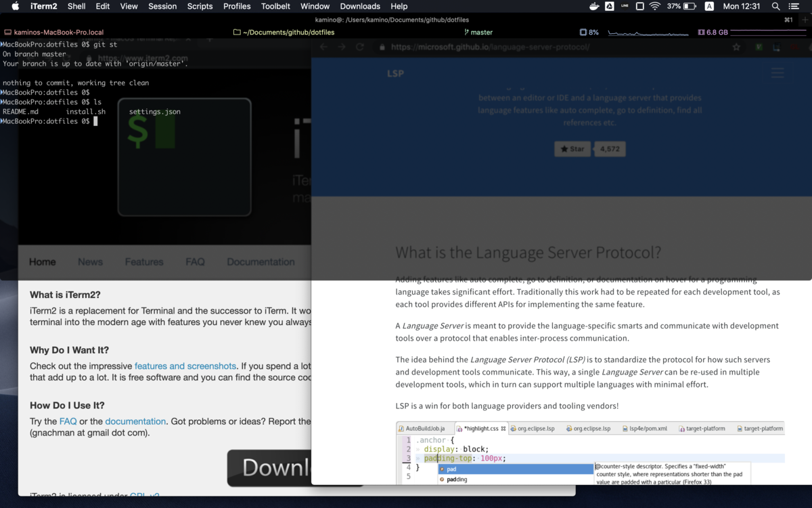
Task: Click the memory usage graph
Action: (768, 32)
